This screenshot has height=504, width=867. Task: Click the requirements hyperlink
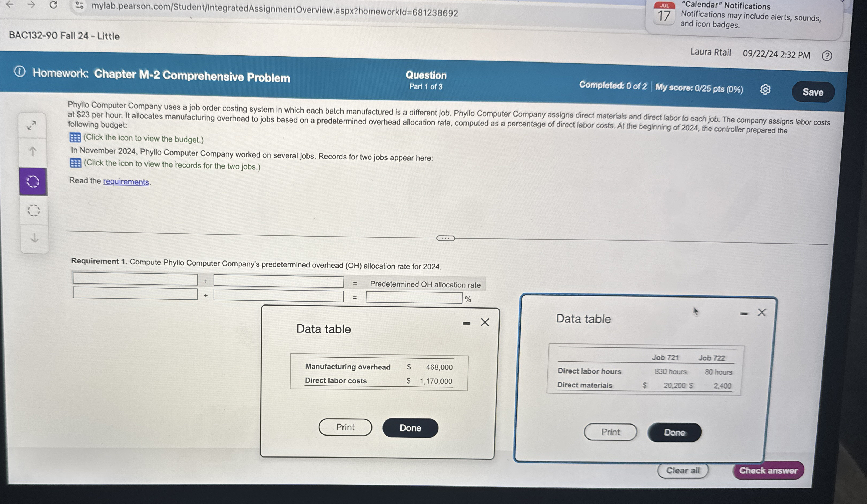126,181
